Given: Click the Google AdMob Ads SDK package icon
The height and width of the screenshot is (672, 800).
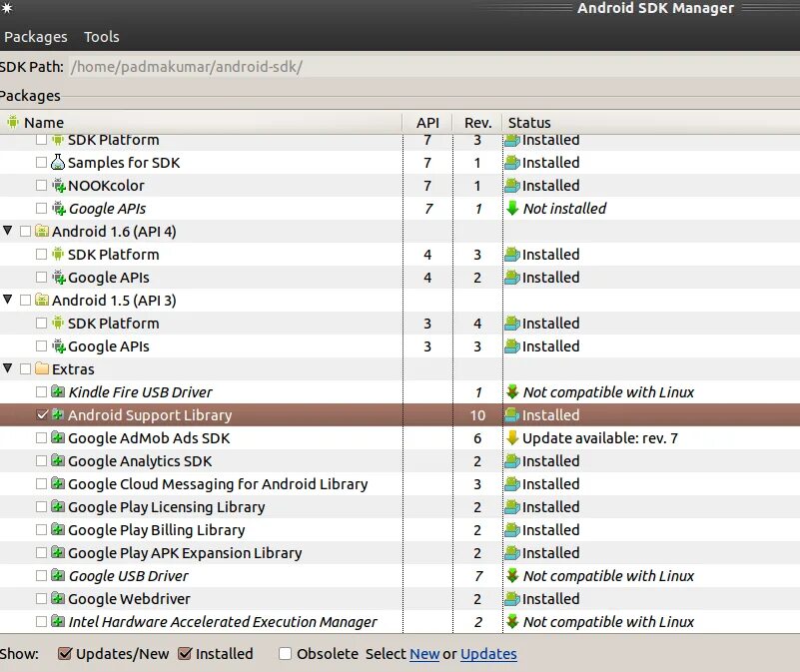Looking at the screenshot, I should pos(58,437).
